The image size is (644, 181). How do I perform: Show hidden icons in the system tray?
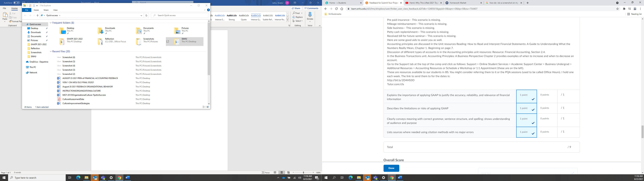click(278, 178)
